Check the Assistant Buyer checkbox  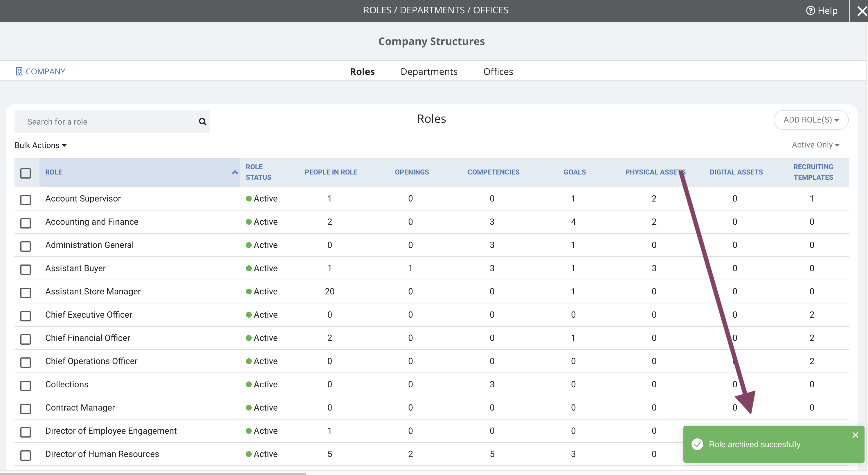[x=26, y=269]
